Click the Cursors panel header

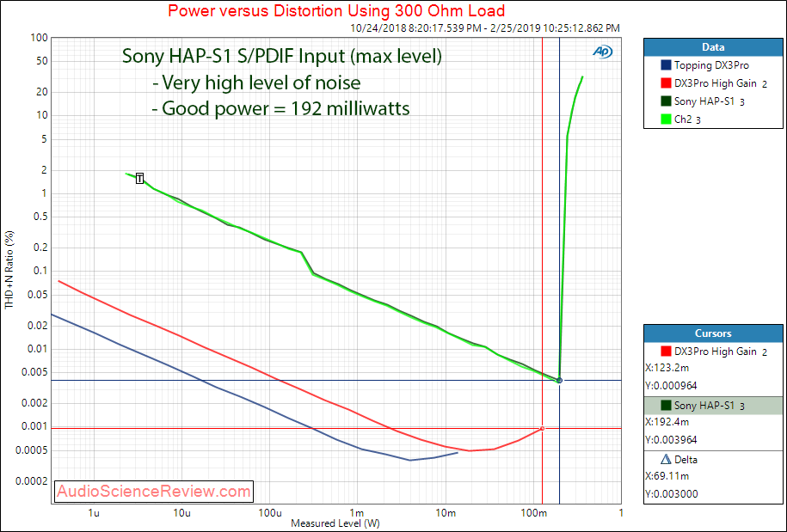(x=713, y=333)
